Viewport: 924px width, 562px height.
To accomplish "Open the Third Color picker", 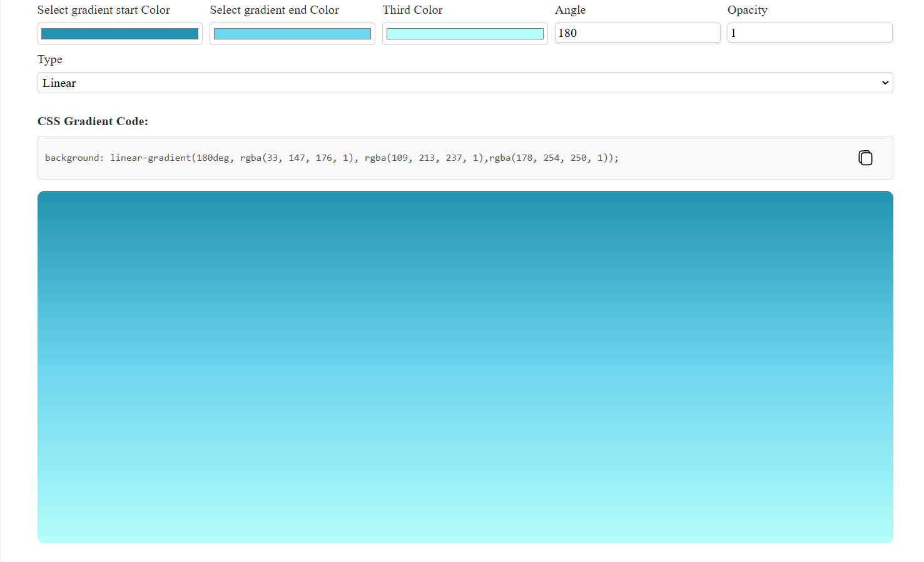I will coord(465,34).
